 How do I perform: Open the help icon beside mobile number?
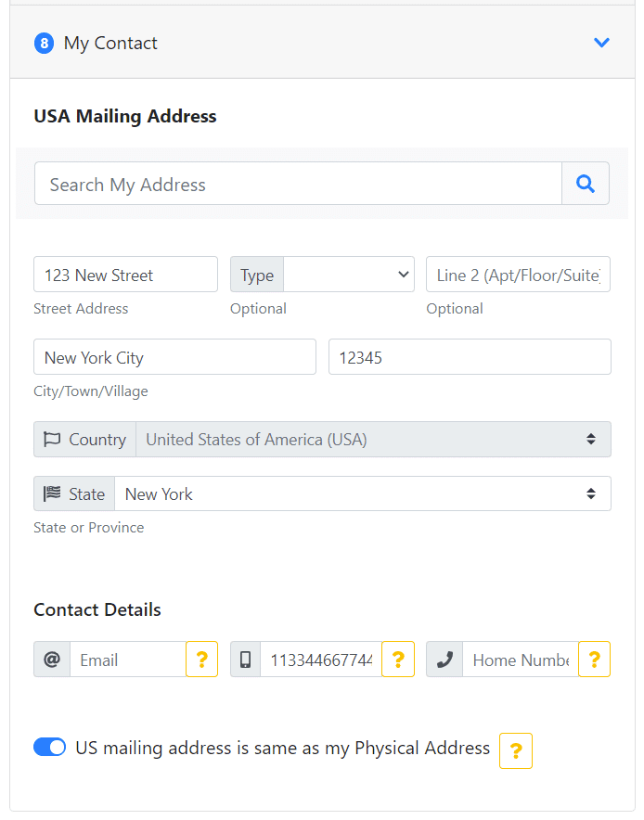point(398,659)
